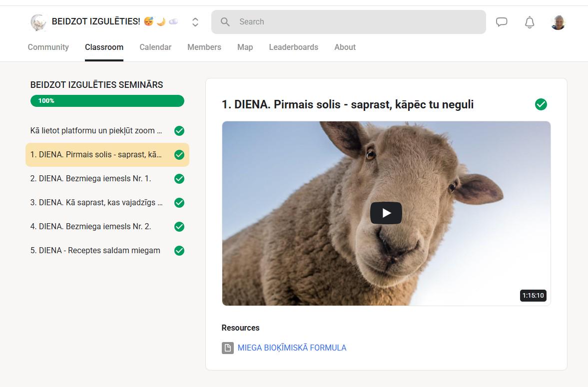Go to the Members tab
The height and width of the screenshot is (387, 588).
click(x=204, y=47)
